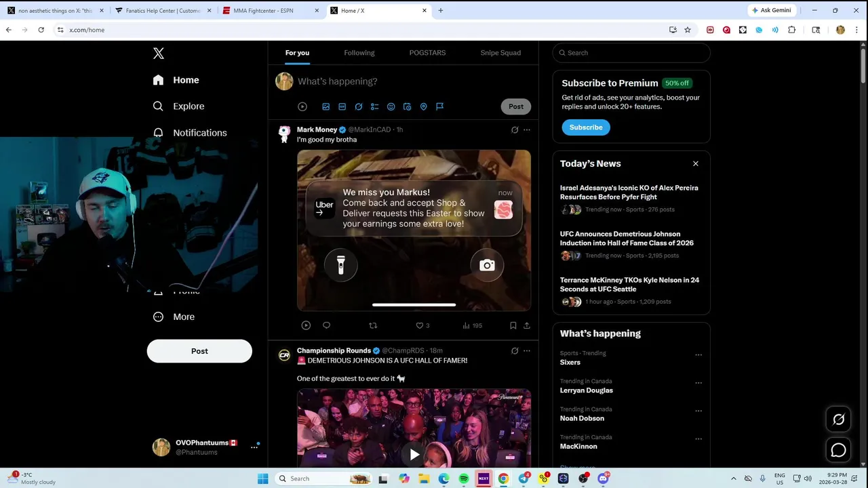Image resolution: width=868 pixels, height=488 pixels.
Task: Open a new browser tab
Action: [x=441, y=11]
